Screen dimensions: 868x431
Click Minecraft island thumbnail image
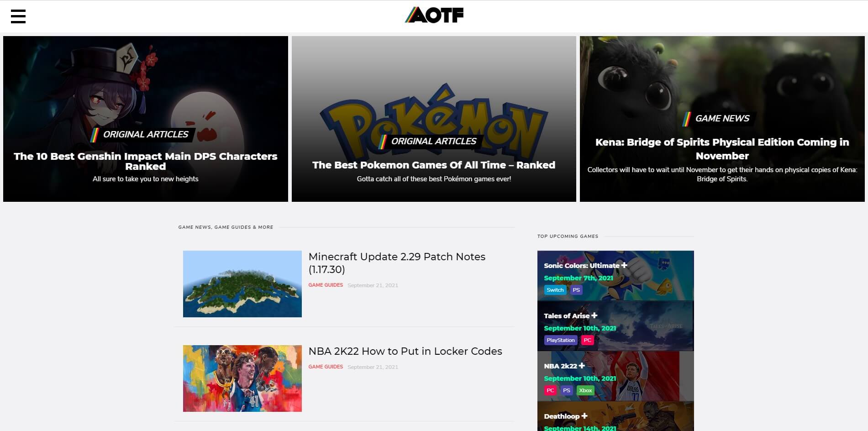tap(242, 284)
